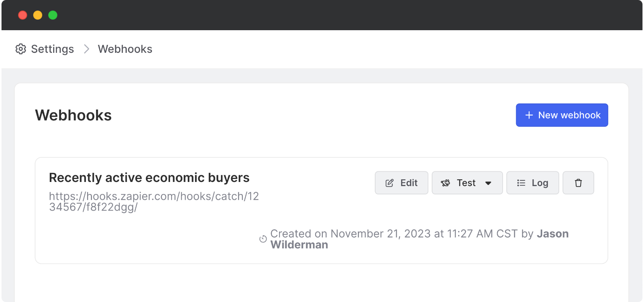The height and width of the screenshot is (302, 644).
Task: Click the Jason Wilderman name
Action: click(x=552, y=234)
